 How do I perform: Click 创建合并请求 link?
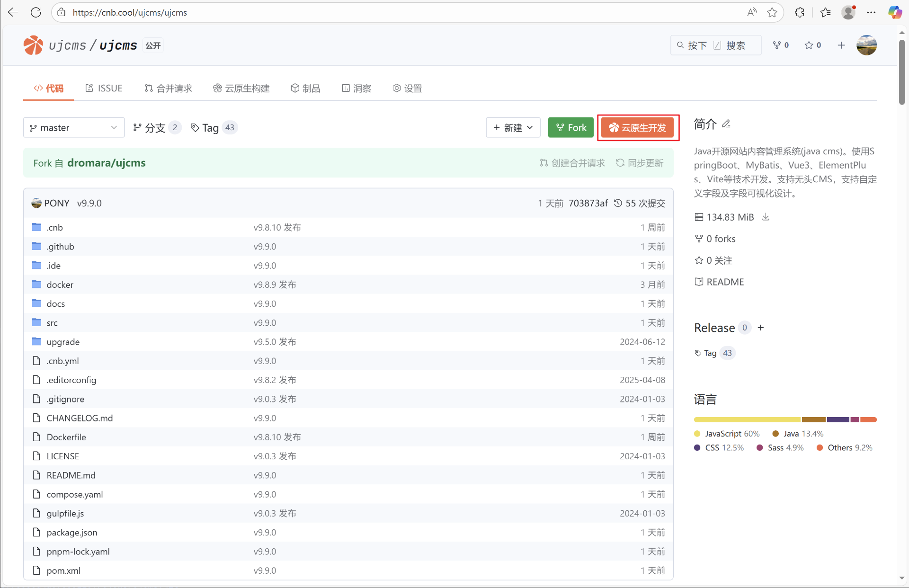pos(572,163)
